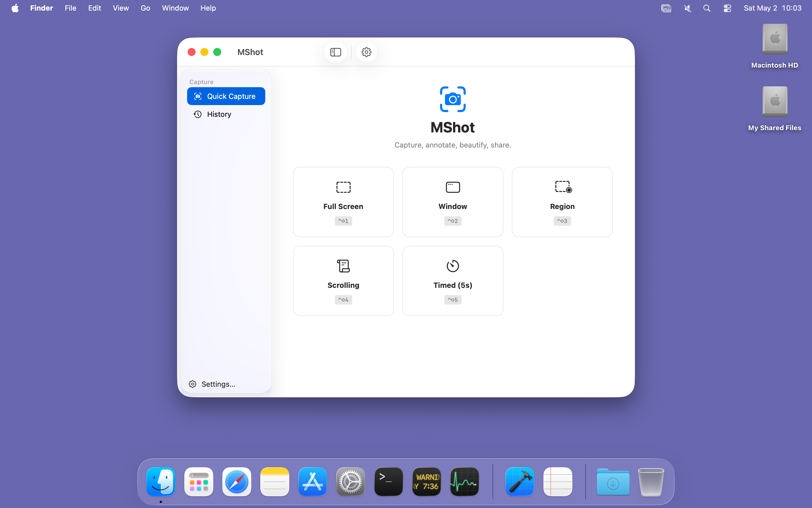Open settings via toolbar gear icon
Image resolution: width=812 pixels, height=508 pixels.
(366, 52)
